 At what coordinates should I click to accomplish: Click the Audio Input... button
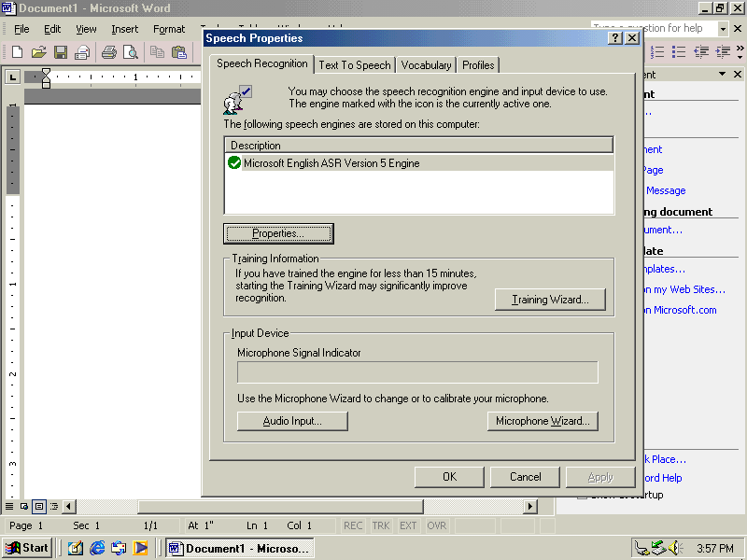pyautogui.click(x=292, y=421)
